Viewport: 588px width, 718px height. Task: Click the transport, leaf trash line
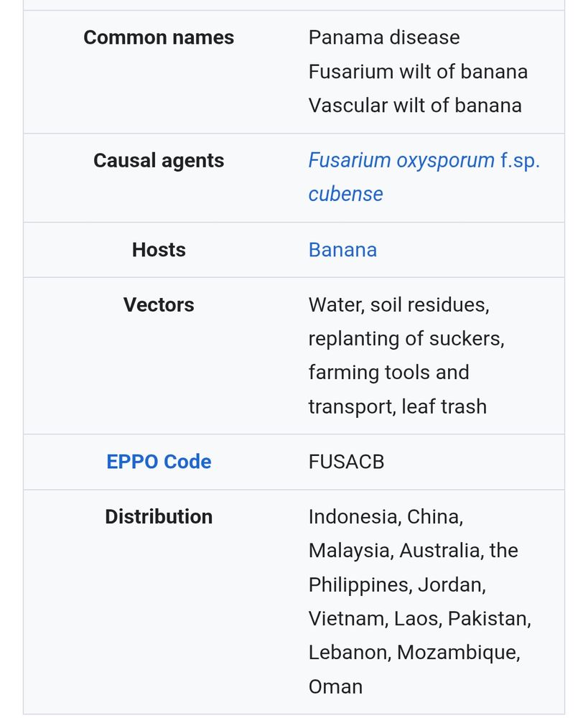(x=398, y=406)
